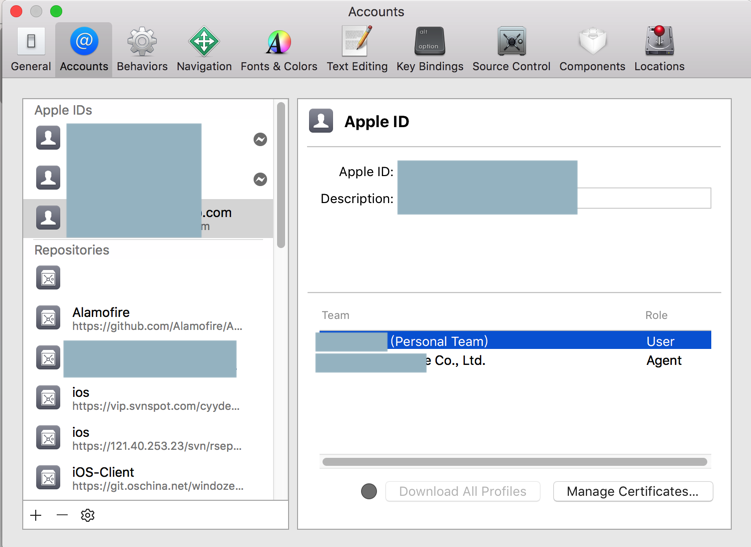Viewport: 751px width, 547px height.
Task: Select the Accounts preferences tab
Action: (x=84, y=50)
